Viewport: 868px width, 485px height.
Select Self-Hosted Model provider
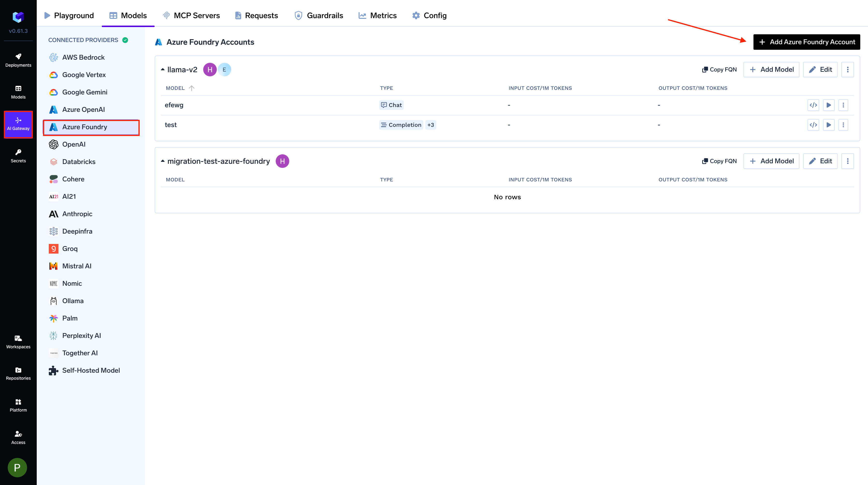[x=91, y=371]
